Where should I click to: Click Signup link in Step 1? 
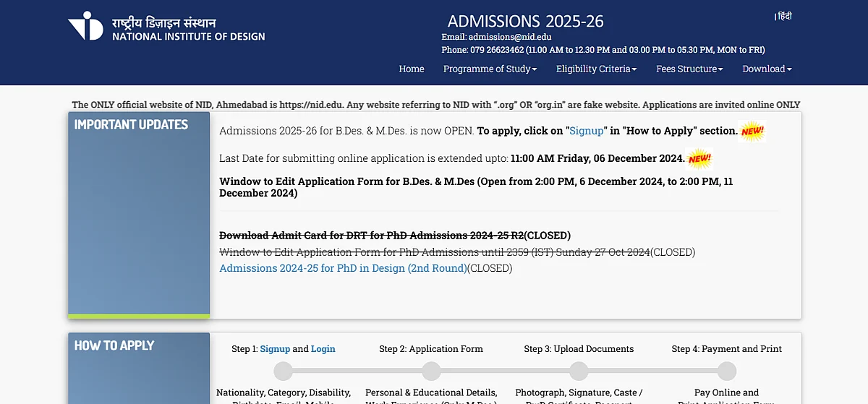pyautogui.click(x=275, y=348)
